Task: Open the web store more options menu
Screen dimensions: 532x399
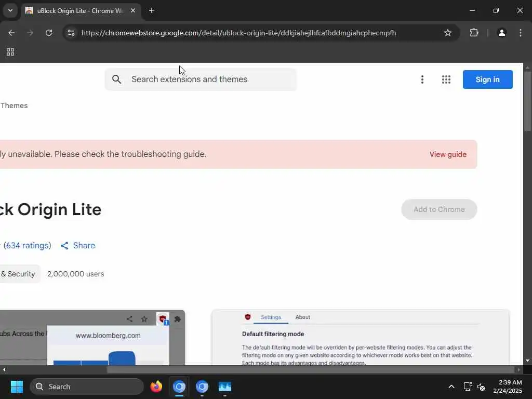Action: 422,79
